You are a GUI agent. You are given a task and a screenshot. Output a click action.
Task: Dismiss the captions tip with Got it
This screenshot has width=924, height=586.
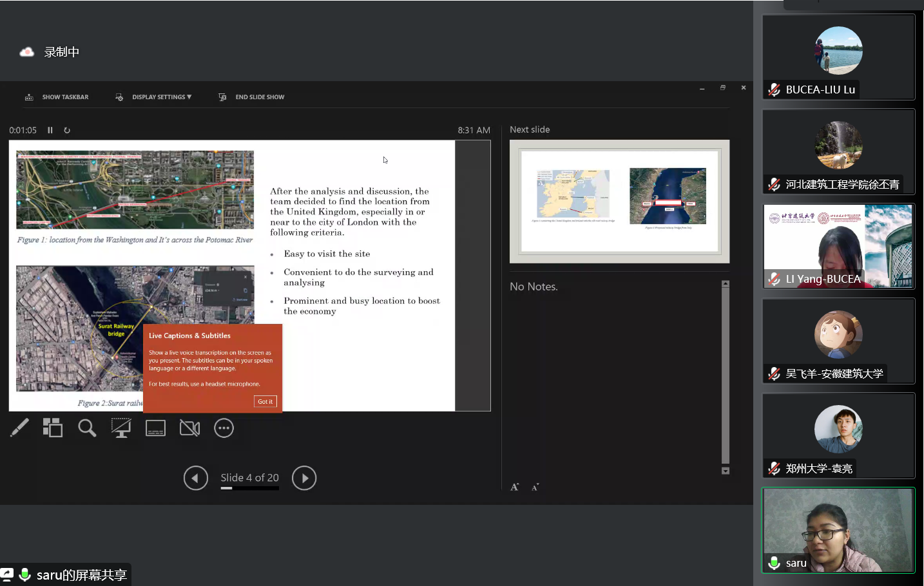[265, 401]
